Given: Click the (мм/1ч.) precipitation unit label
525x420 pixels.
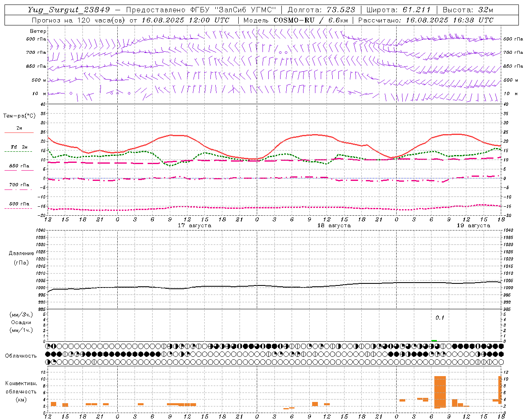Looking at the screenshot, I should (x=21, y=330).
